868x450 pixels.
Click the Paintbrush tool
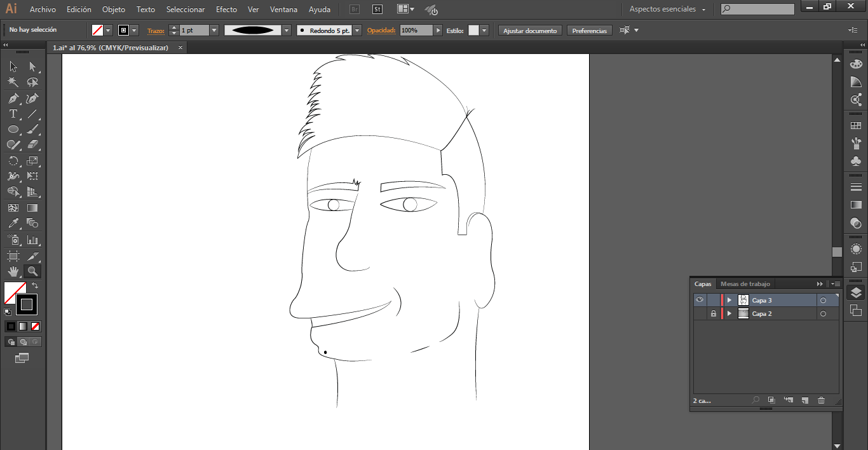pyautogui.click(x=32, y=130)
